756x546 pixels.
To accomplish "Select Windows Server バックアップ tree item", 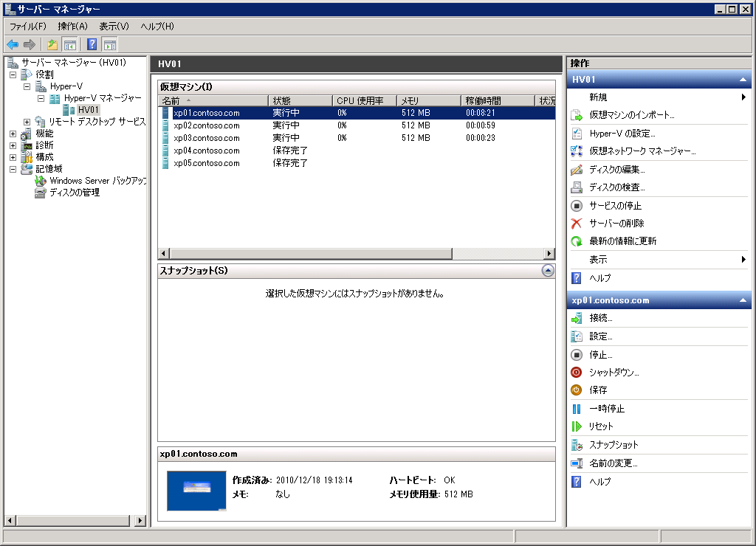I will point(98,181).
